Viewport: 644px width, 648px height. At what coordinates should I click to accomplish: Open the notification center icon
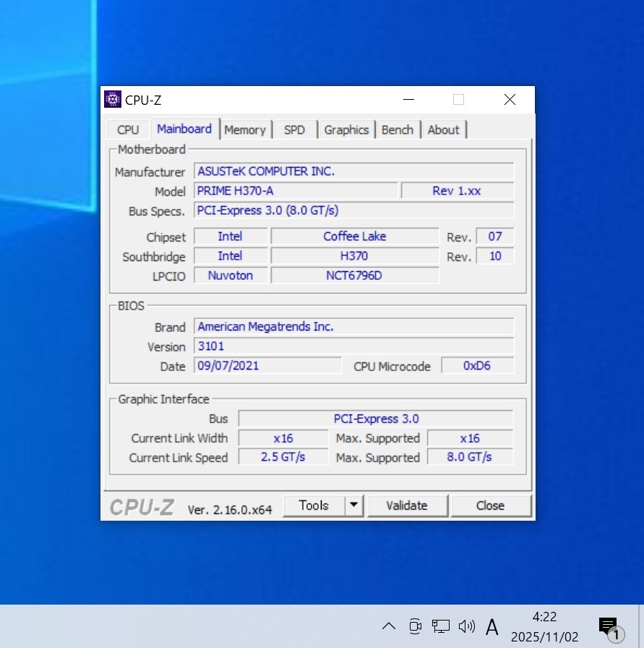coord(609,626)
